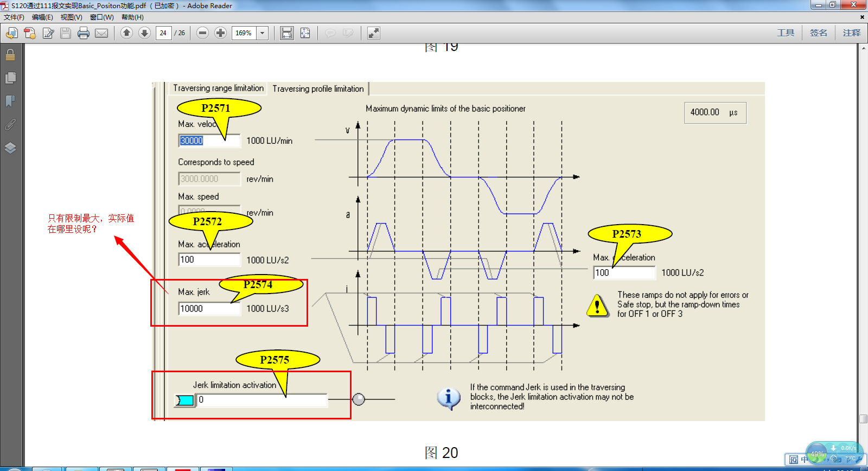Open the zoom level dropdown arrow
The image size is (868, 471).
coord(263,33)
